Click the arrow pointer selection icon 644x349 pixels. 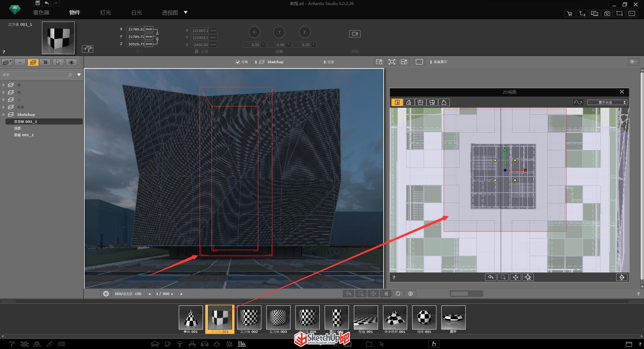point(58,62)
